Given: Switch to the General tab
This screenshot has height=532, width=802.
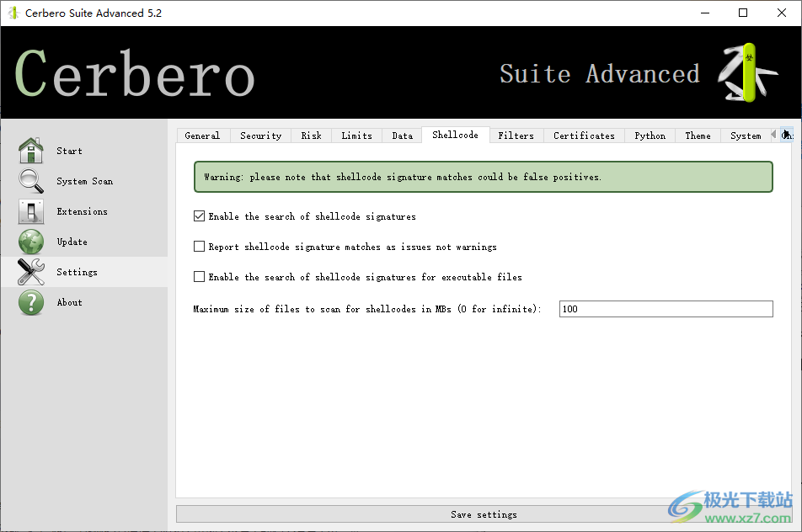Looking at the screenshot, I should click(x=202, y=136).
